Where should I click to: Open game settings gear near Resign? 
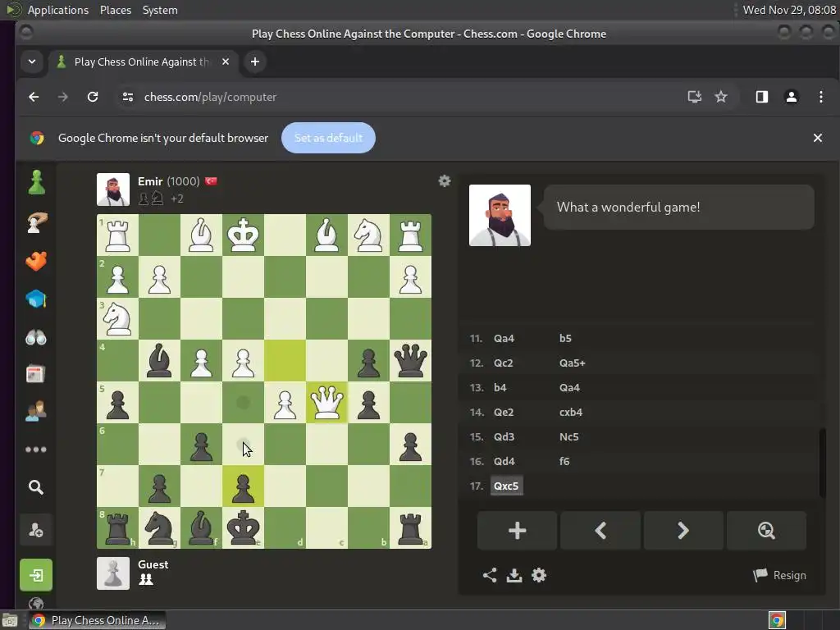tap(539, 575)
